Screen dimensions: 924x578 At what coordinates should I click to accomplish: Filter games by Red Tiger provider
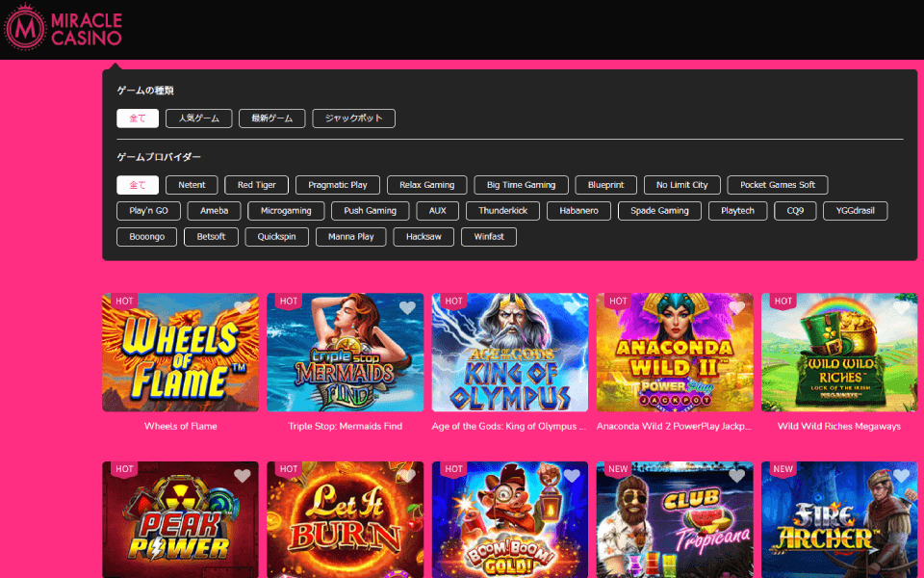256,185
